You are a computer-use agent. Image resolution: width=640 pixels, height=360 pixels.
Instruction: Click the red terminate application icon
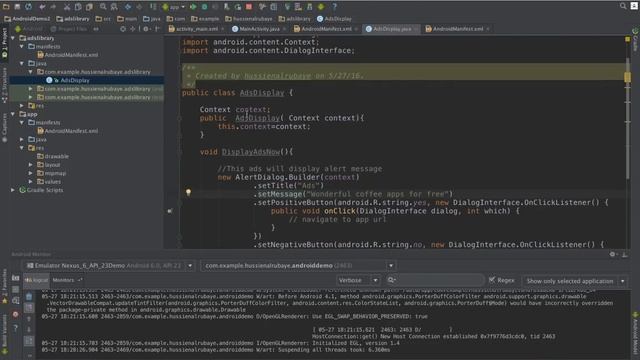[16, 314]
